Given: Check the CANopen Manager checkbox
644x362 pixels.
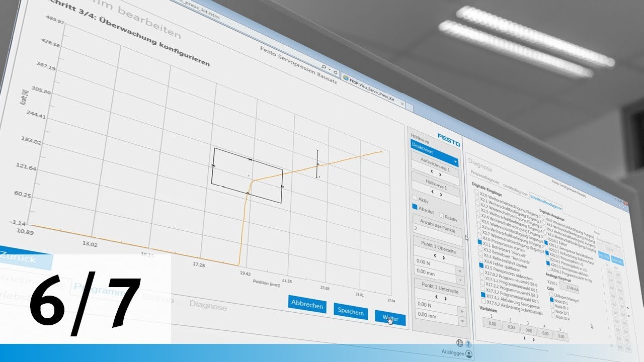Looking at the screenshot, I should 551,295.
